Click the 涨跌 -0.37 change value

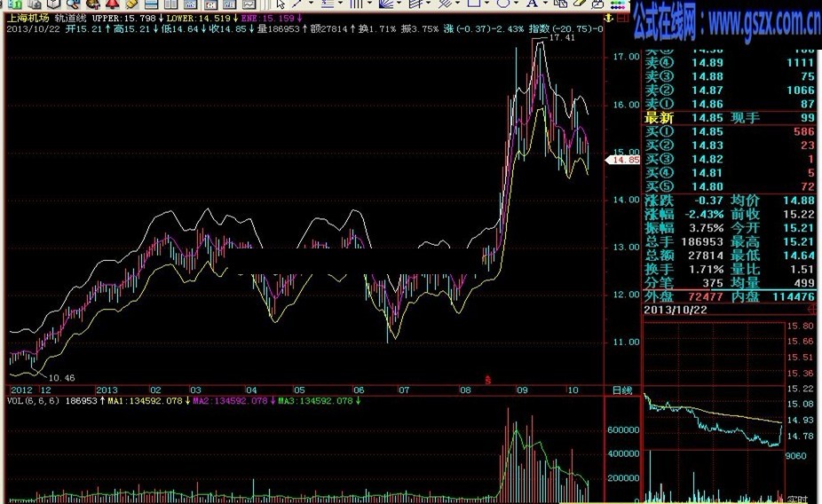click(708, 201)
